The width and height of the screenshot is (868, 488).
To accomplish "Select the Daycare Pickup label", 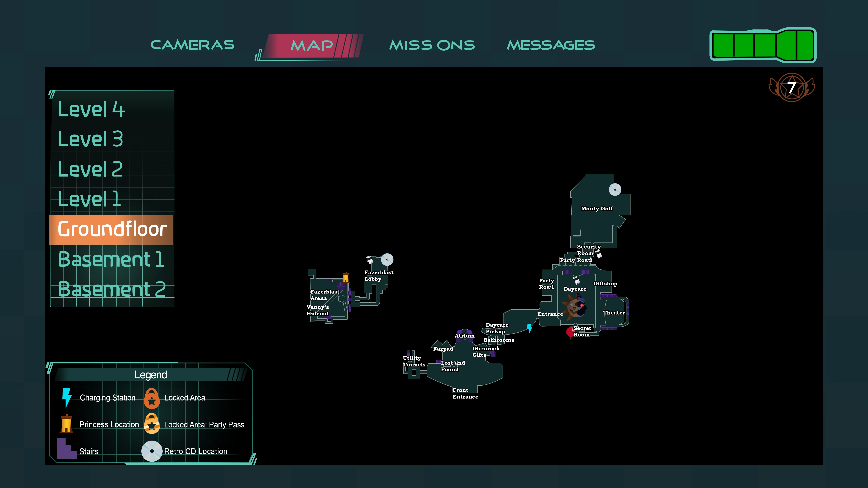I will pos(497,328).
